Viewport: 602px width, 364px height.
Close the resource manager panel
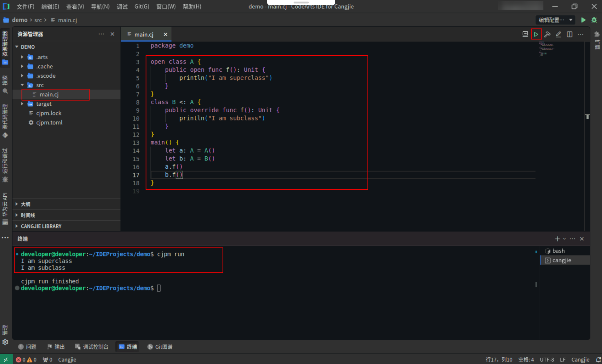tap(112, 34)
